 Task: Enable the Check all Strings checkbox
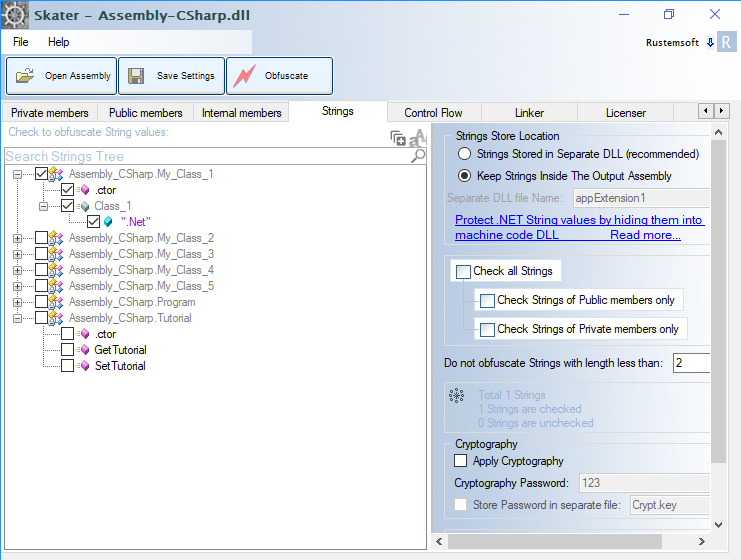click(463, 272)
